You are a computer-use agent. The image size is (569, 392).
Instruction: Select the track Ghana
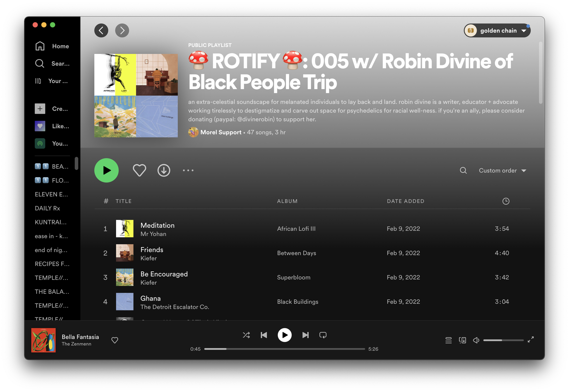click(x=151, y=298)
